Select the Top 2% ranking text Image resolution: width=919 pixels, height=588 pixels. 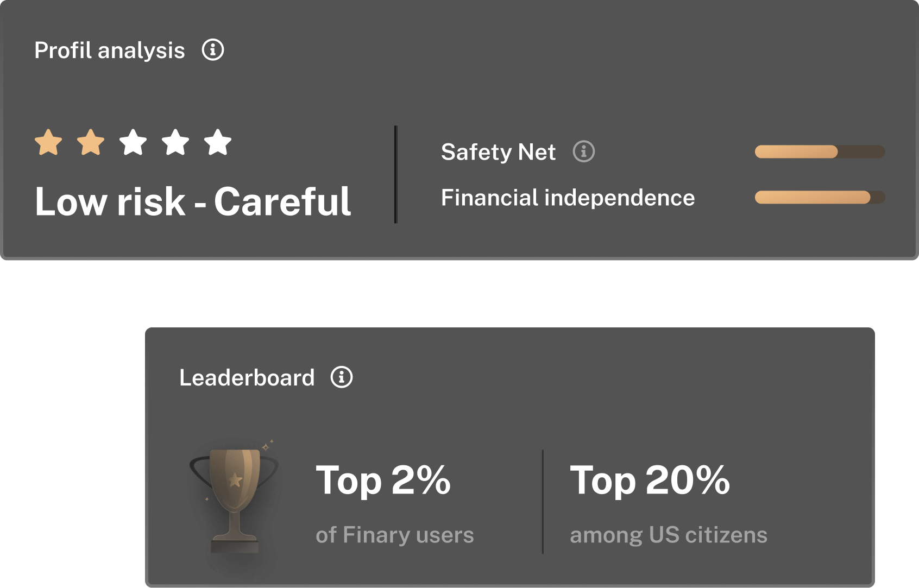point(383,480)
